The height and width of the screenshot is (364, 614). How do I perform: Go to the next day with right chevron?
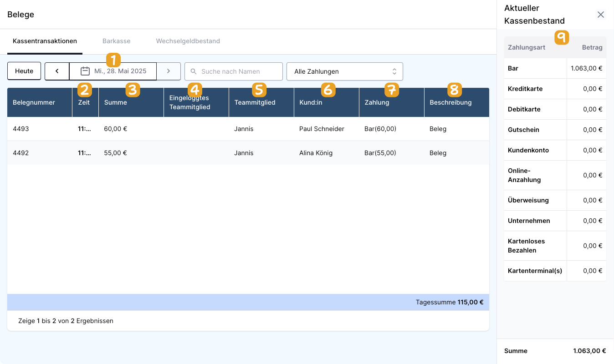[169, 71]
